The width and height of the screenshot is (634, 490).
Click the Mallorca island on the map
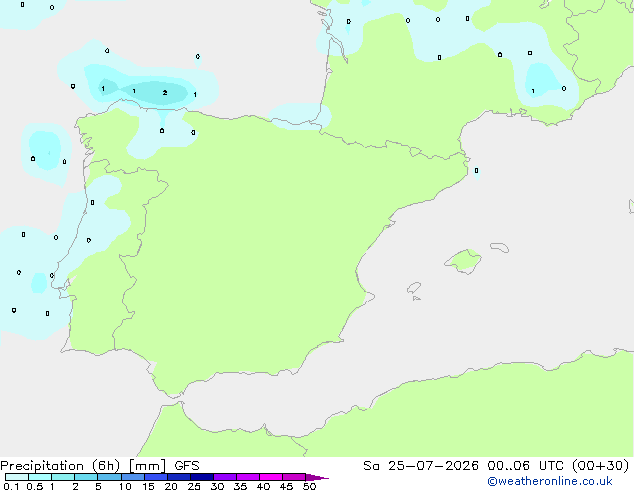[x=463, y=262]
